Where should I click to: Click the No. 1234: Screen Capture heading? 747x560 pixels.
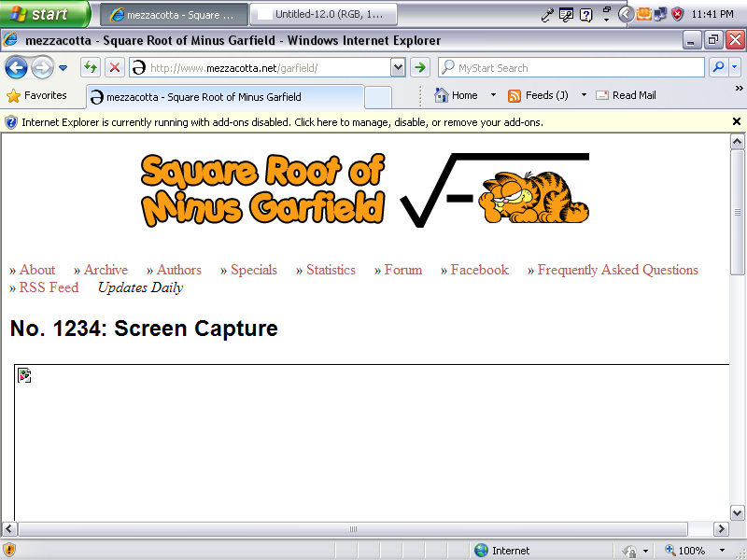pos(144,329)
